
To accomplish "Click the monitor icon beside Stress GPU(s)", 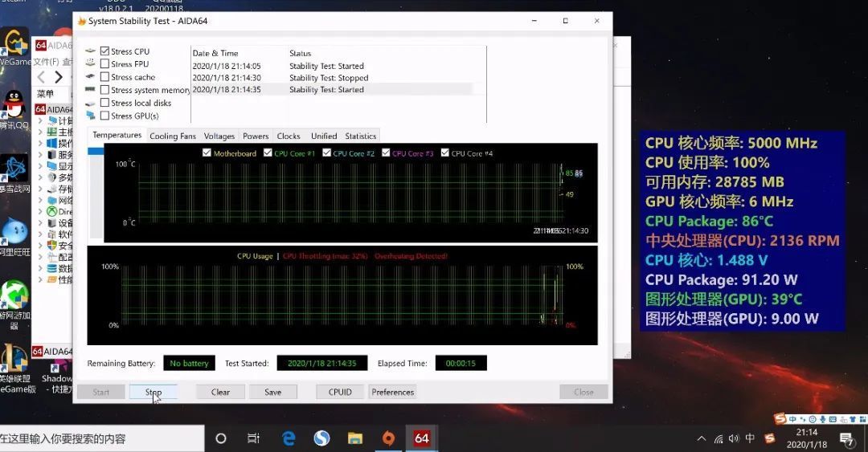I will click(91, 116).
